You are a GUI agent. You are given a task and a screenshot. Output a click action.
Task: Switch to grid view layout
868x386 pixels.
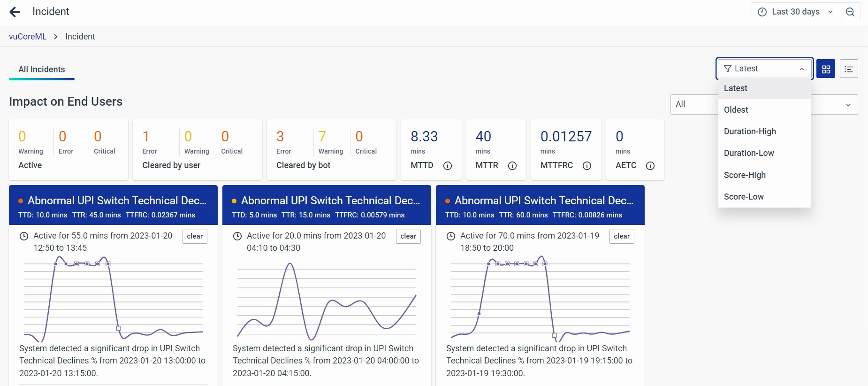[x=826, y=69]
